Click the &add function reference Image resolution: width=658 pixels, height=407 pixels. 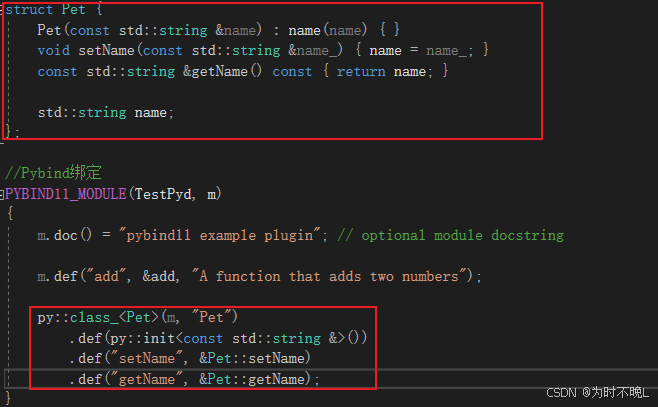[x=159, y=276]
